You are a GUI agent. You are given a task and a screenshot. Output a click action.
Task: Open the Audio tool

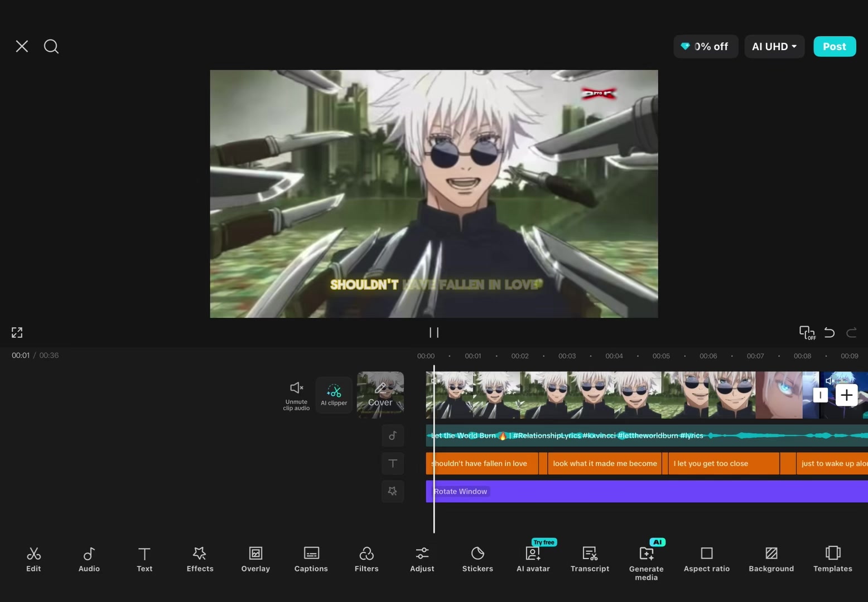tap(89, 559)
